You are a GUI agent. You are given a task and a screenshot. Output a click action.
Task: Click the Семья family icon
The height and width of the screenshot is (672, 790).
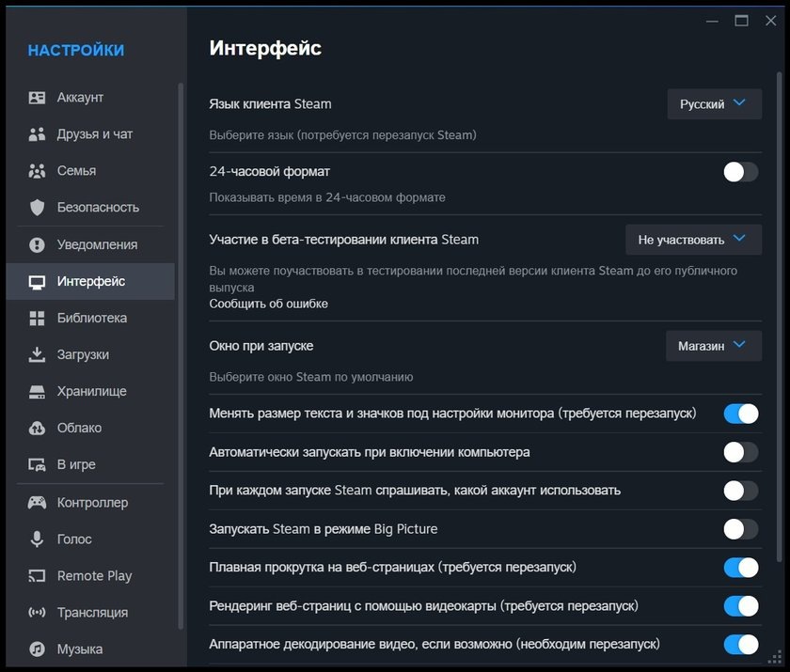pos(38,171)
